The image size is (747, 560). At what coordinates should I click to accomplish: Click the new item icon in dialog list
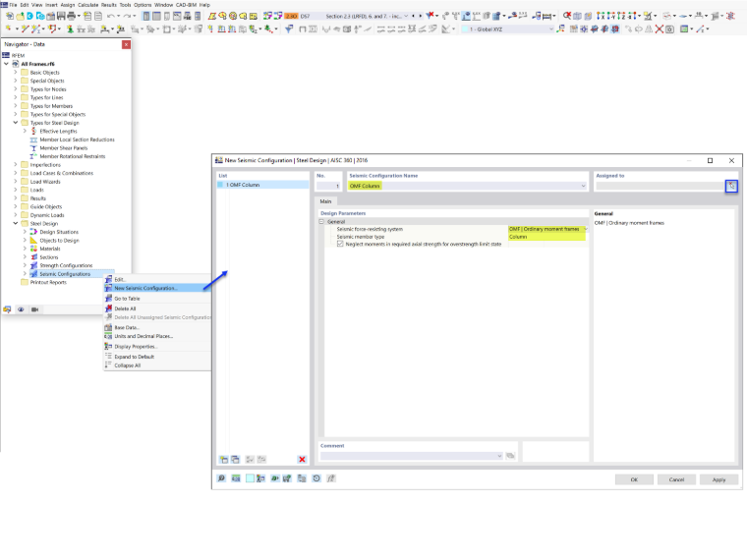pyautogui.click(x=223, y=460)
